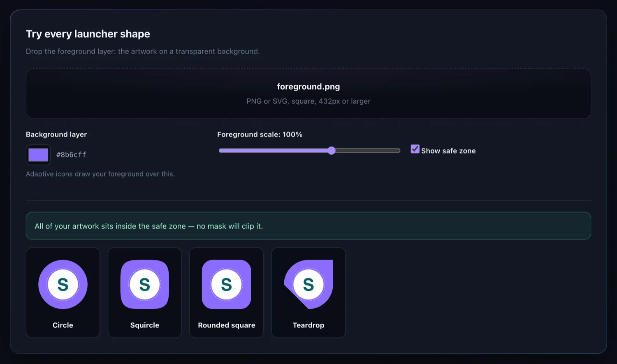The height and width of the screenshot is (364, 617).
Task: Open the background layer color swatch
Action: (x=38, y=155)
